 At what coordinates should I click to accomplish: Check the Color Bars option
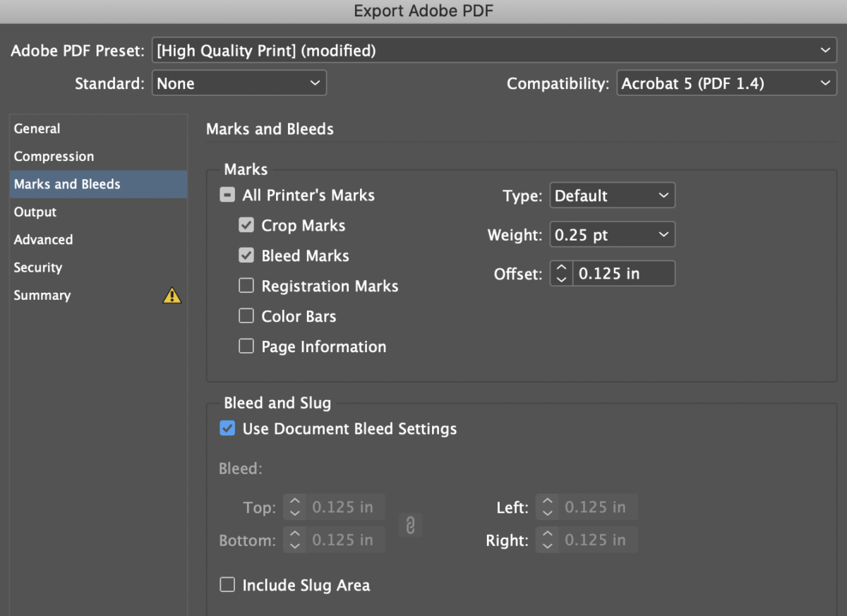pyautogui.click(x=246, y=315)
